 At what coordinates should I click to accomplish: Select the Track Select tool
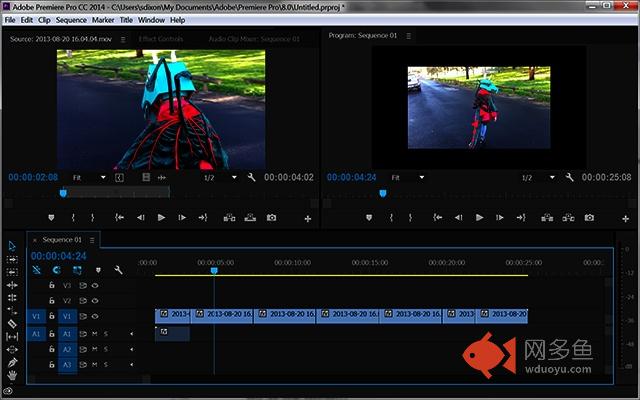(12, 259)
